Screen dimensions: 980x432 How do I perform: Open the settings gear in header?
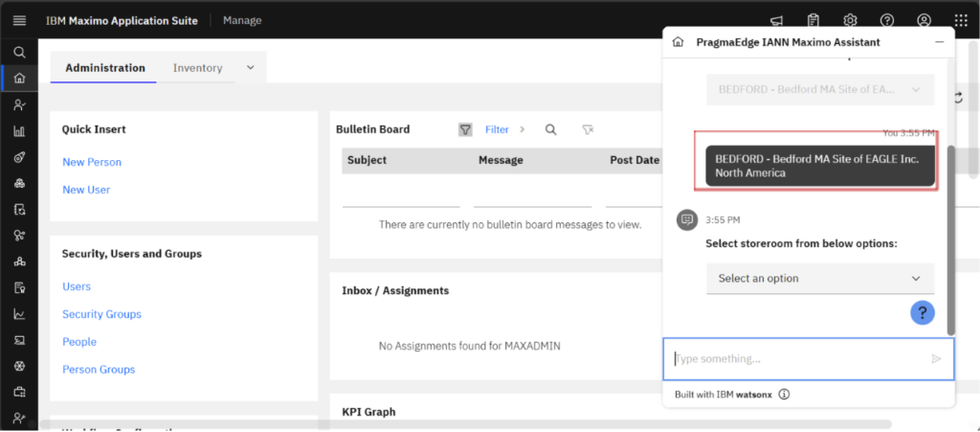click(850, 21)
